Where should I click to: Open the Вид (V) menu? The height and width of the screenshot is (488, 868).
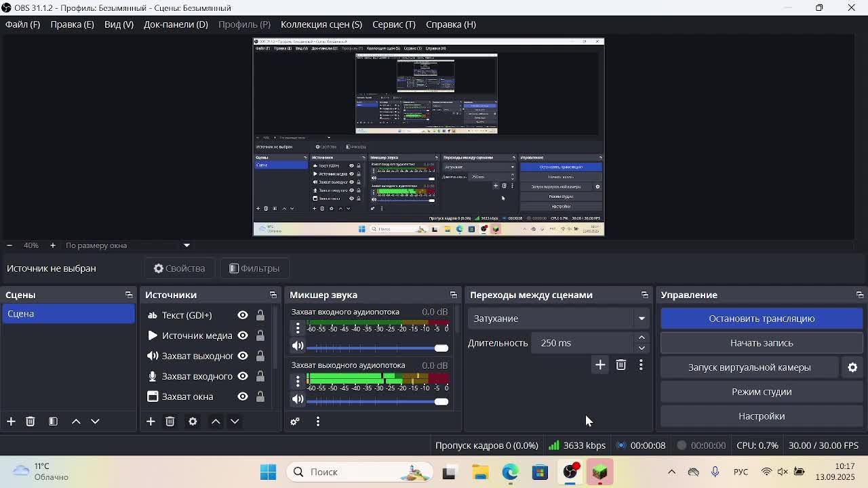click(x=119, y=24)
